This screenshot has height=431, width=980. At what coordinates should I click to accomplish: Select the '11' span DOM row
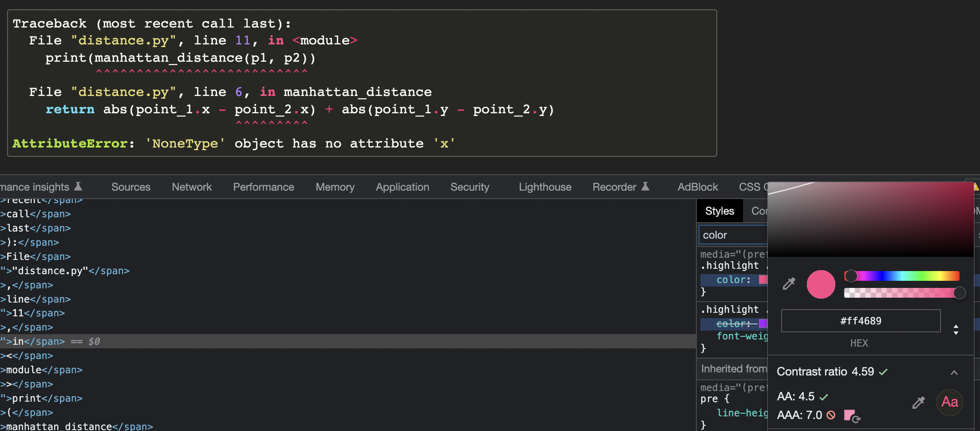(348, 313)
